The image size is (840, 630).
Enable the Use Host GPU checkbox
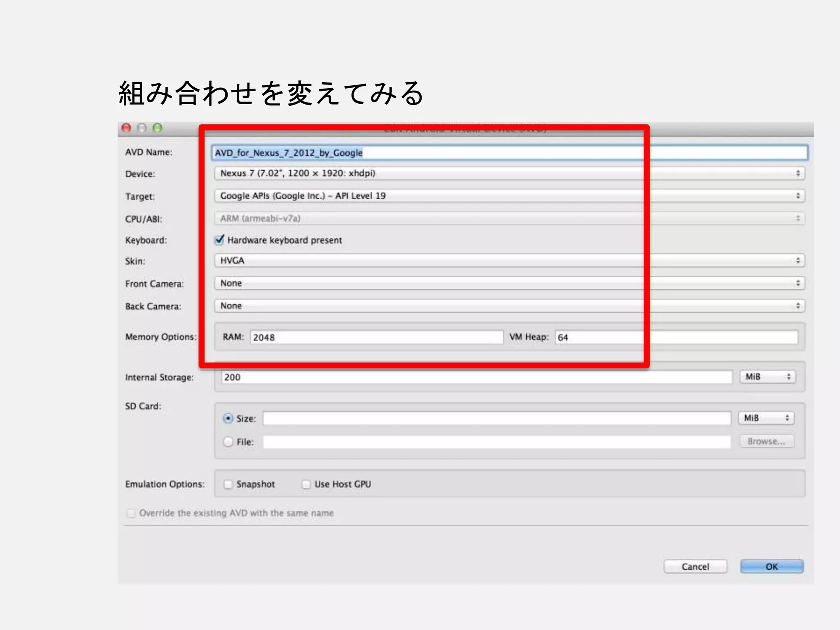pyautogui.click(x=306, y=484)
